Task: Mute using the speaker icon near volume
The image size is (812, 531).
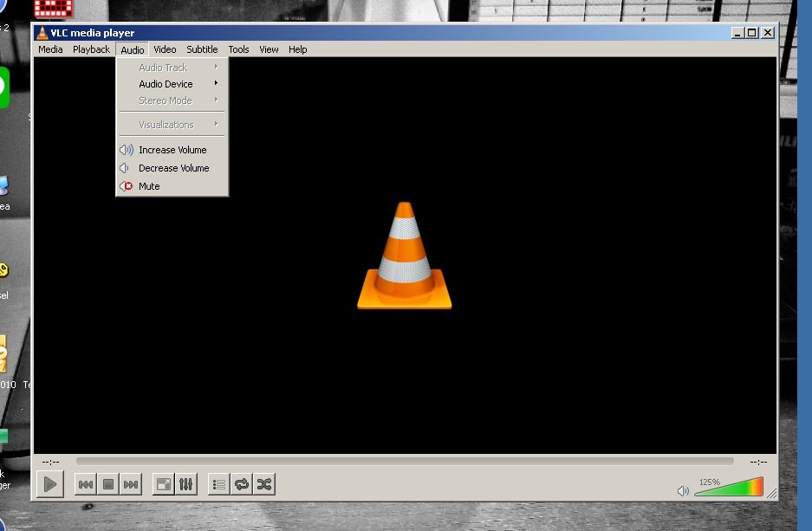Action: [683, 490]
